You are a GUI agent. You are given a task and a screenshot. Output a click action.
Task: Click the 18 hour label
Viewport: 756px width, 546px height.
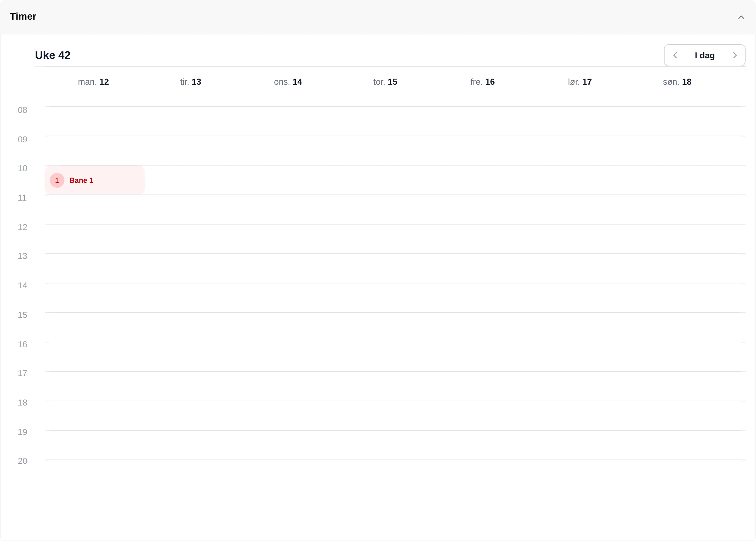[22, 403]
